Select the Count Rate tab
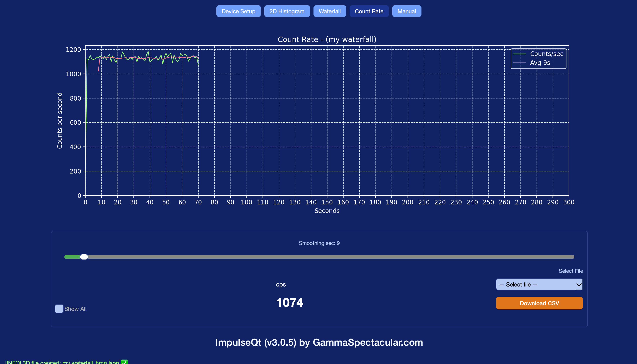This screenshot has width=637, height=364. click(x=369, y=11)
